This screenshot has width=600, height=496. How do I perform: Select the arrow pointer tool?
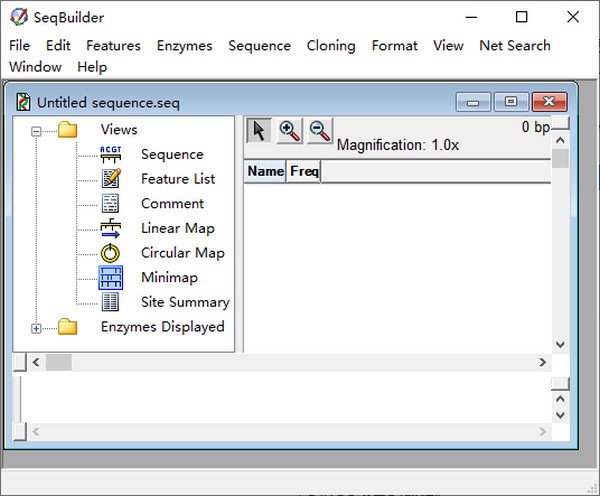coord(259,131)
